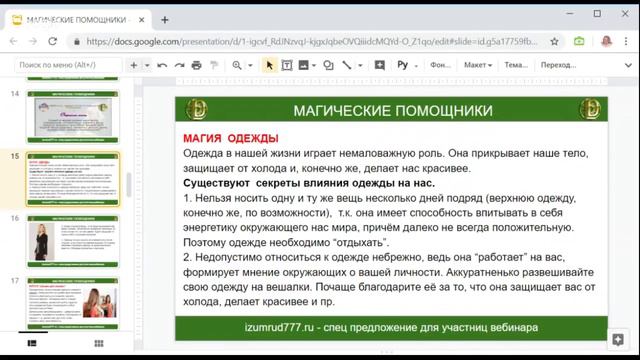Click the slide title МАГИЧЕСКИЕ ПОМОЩНИКИ
The height and width of the screenshot is (360, 640).
point(393,111)
